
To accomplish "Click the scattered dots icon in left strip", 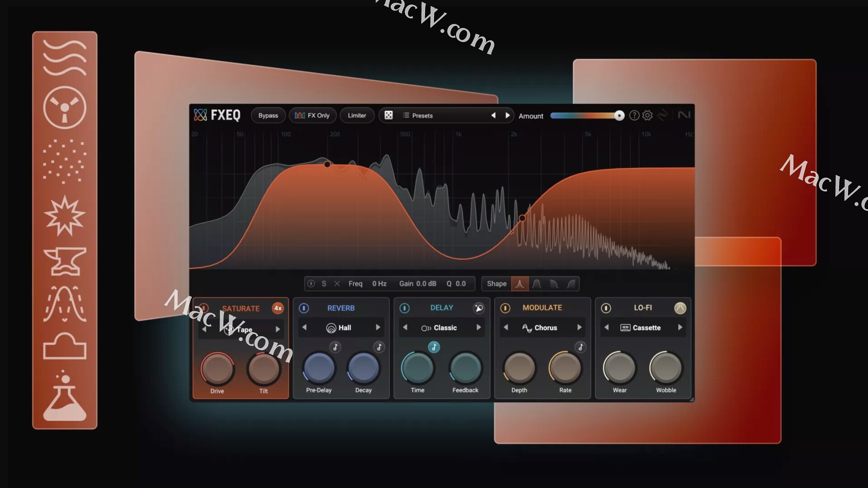I will 65,161.
